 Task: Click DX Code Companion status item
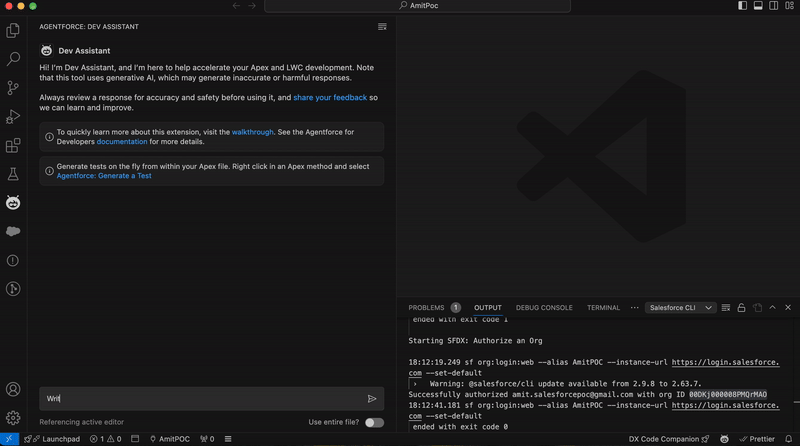pyautogui.click(x=668, y=439)
